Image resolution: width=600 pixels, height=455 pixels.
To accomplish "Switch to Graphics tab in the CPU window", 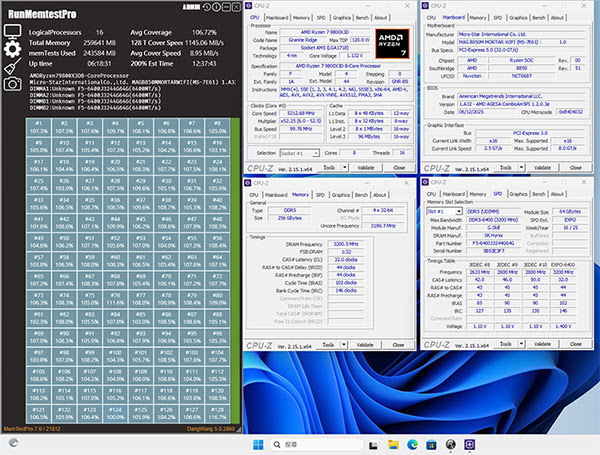I will point(342,17).
